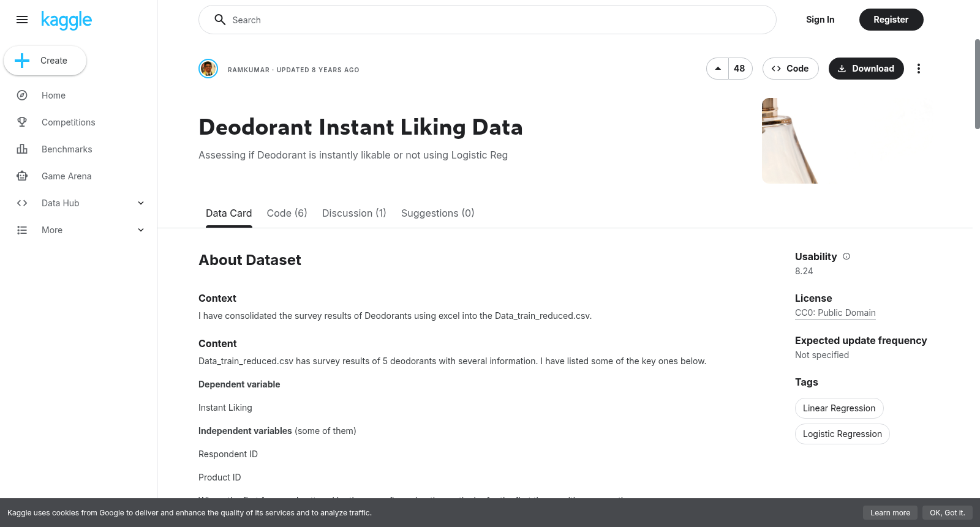
Task: Upvote the dataset with the arrow
Action: (718, 69)
